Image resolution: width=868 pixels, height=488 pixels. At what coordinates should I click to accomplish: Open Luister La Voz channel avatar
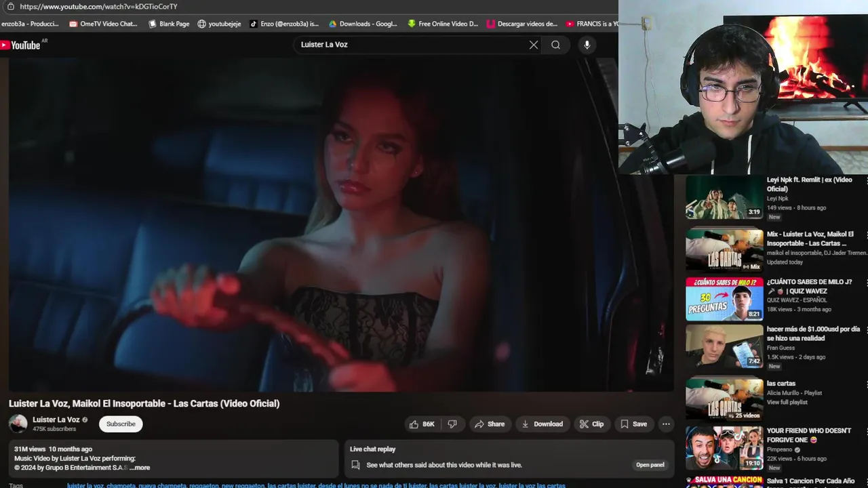pyautogui.click(x=18, y=424)
